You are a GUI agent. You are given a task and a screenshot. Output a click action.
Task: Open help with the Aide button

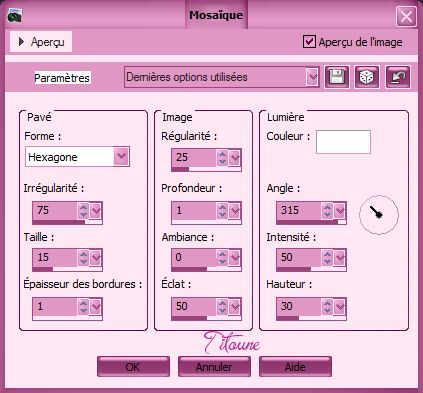295,367
